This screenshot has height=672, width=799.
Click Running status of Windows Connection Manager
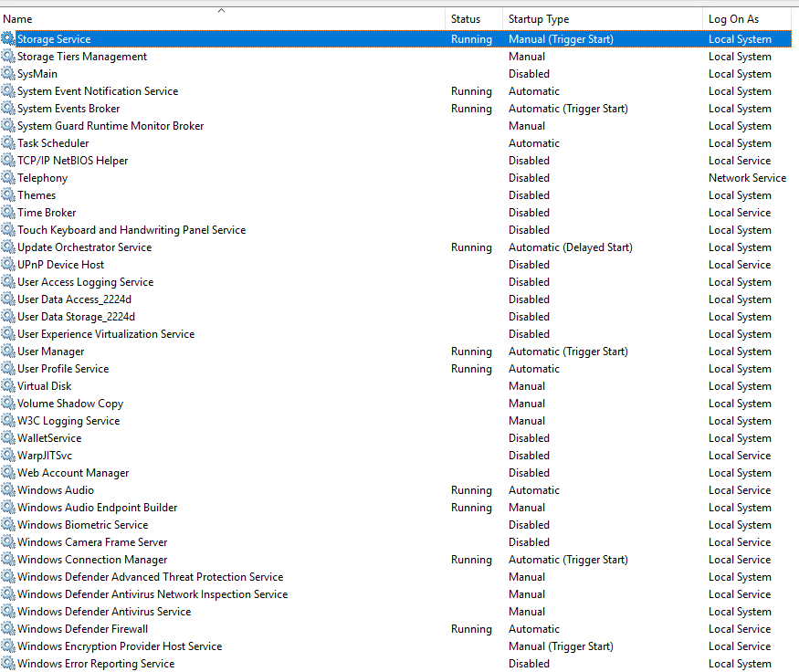[471, 559]
